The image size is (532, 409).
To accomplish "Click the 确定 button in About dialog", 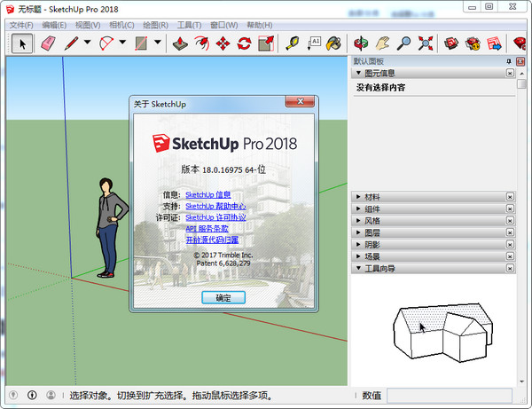I will coord(223,298).
